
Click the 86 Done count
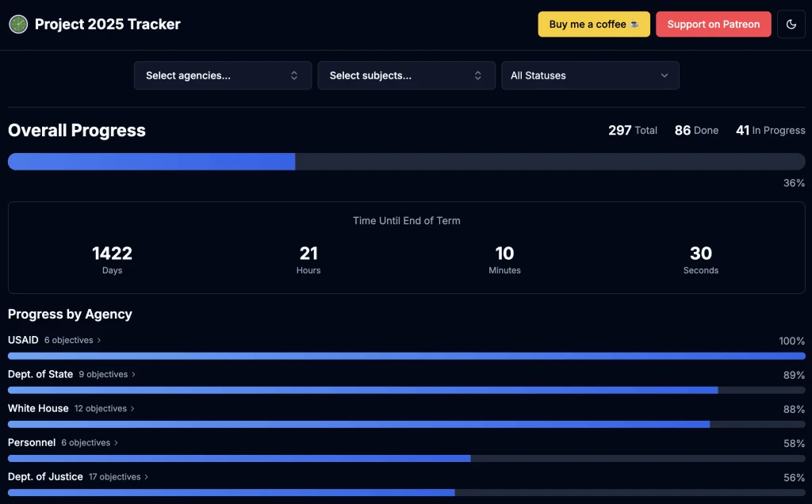(696, 131)
